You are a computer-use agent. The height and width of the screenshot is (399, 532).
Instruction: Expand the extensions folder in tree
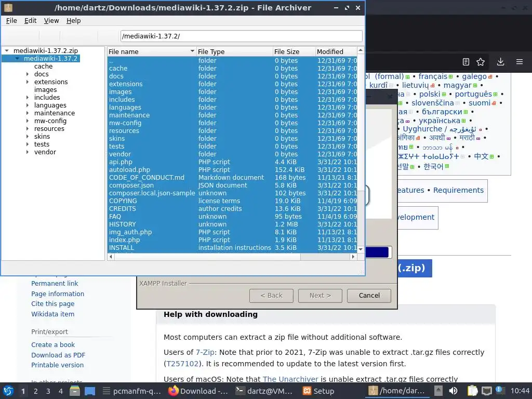click(x=28, y=82)
